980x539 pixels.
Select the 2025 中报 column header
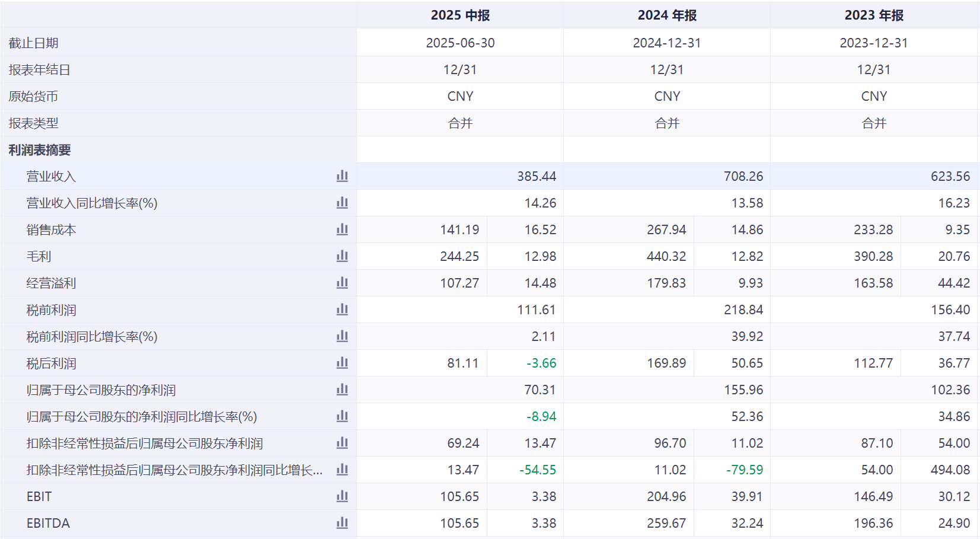click(460, 15)
